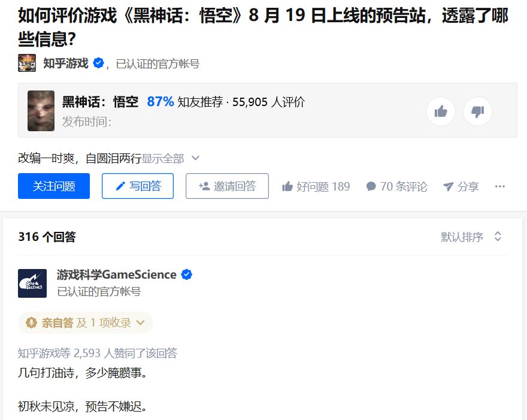Click the thumbs-up recommend icon
The height and width of the screenshot is (420, 527).
441,111
